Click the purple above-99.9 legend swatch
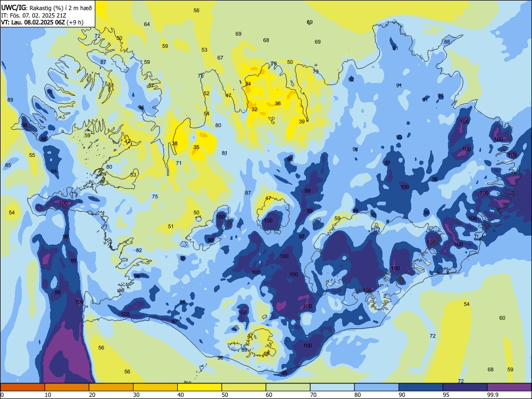 pos(509,387)
